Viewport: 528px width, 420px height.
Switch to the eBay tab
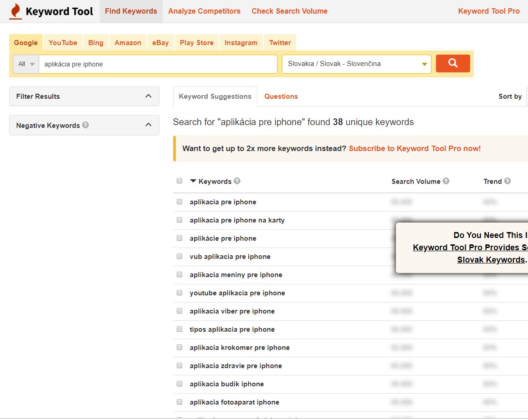(x=160, y=43)
